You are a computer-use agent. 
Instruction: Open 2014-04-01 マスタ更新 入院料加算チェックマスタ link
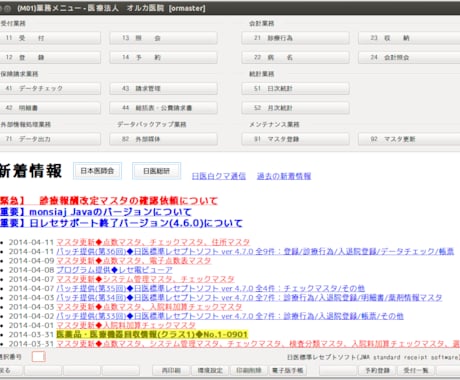[126, 325]
